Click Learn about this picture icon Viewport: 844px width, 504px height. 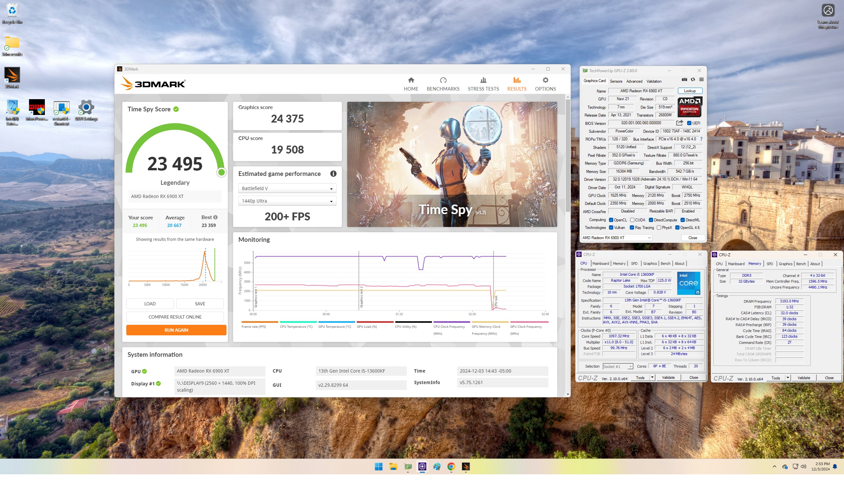coord(828,15)
